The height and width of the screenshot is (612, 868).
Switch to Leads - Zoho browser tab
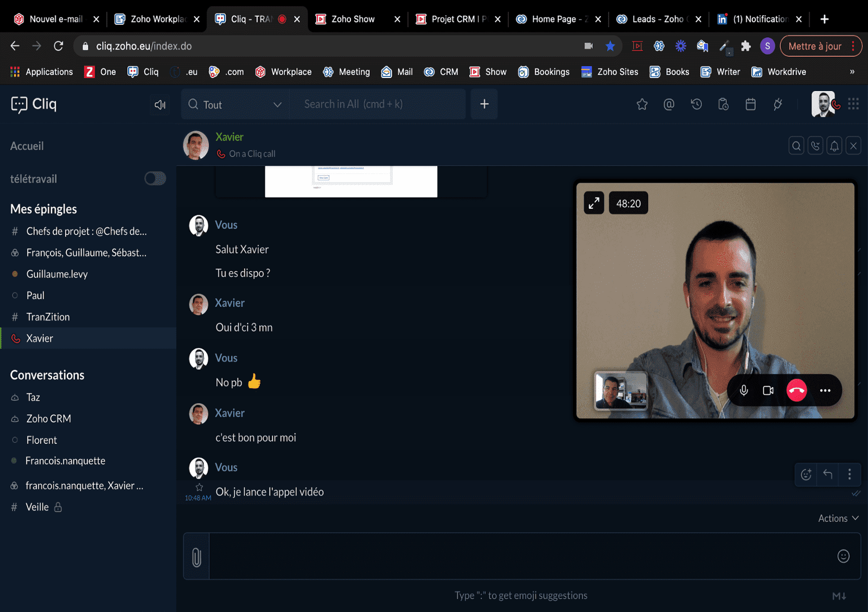pyautogui.click(x=658, y=19)
